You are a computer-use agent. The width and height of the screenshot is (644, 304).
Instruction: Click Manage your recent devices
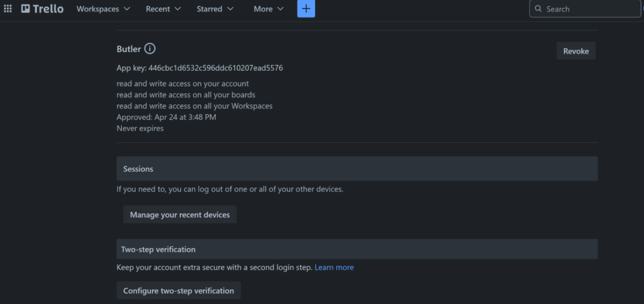click(180, 215)
